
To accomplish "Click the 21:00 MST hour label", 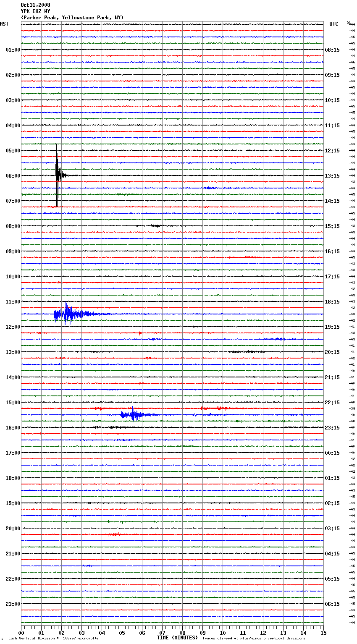I will coord(13,554).
